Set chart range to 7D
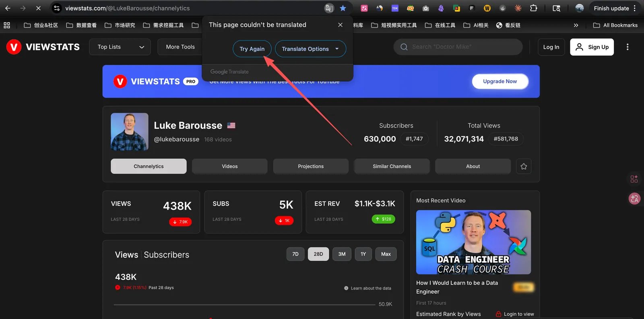This screenshot has width=644, height=319. tap(295, 254)
